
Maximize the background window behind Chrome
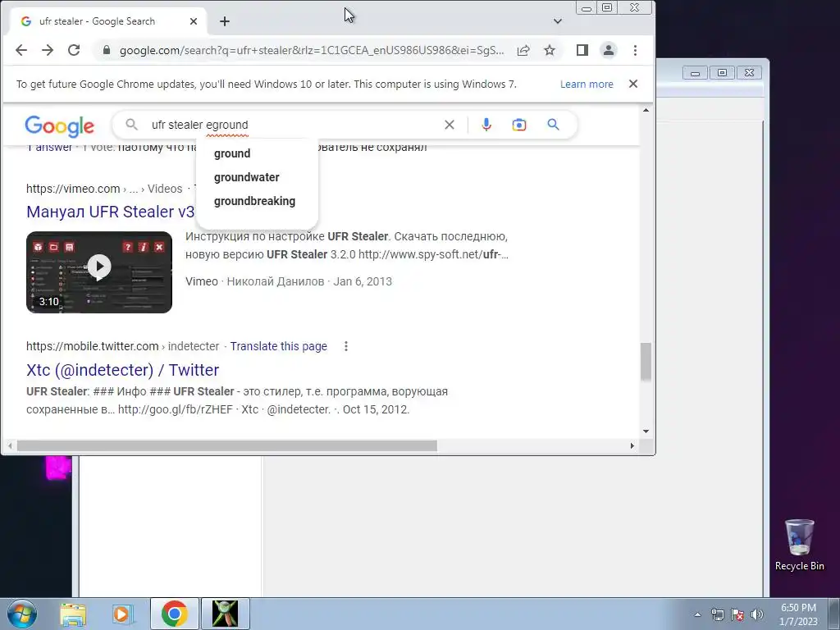(722, 73)
